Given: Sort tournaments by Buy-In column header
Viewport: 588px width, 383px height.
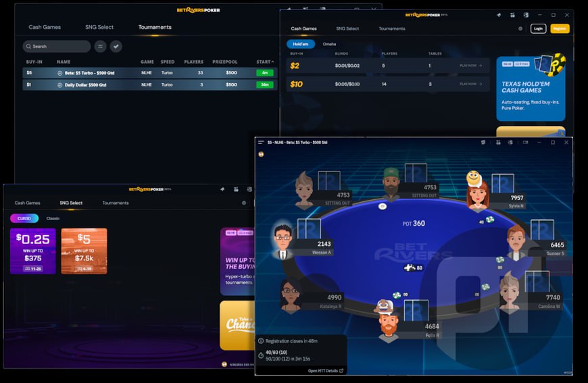Looking at the screenshot, I should (34, 62).
